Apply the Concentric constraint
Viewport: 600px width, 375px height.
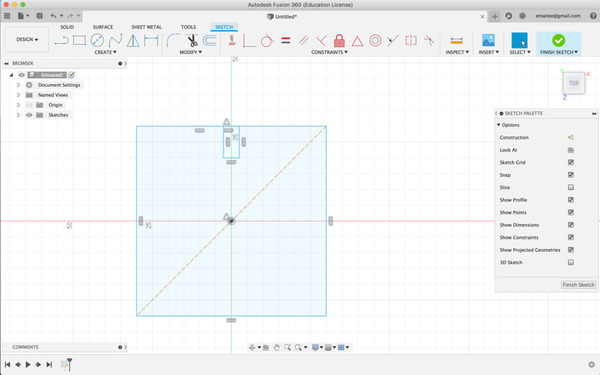[x=375, y=40]
